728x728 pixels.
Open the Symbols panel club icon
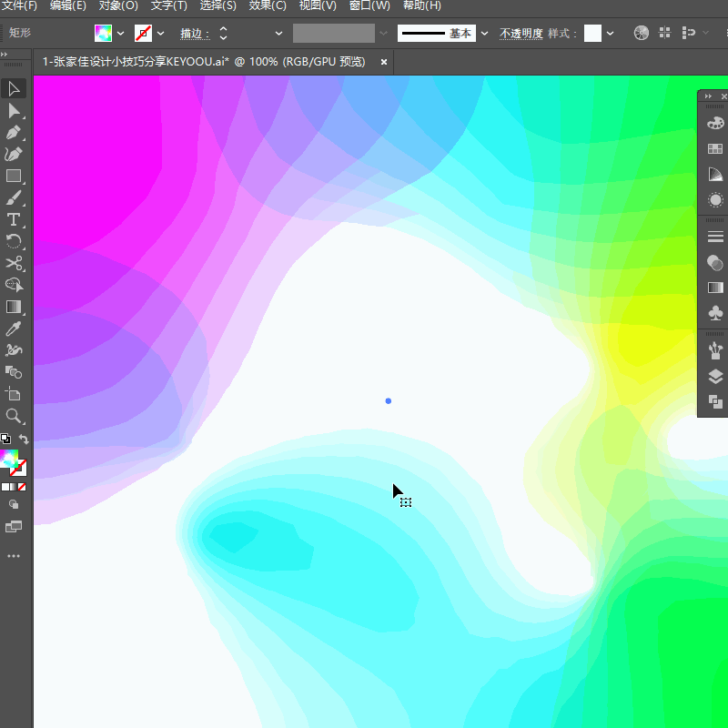point(715,313)
